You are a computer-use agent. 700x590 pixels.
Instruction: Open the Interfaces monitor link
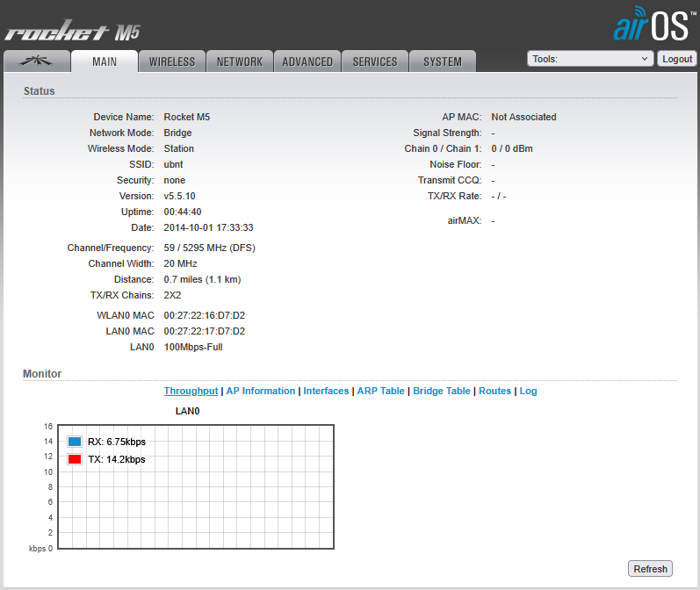(326, 391)
